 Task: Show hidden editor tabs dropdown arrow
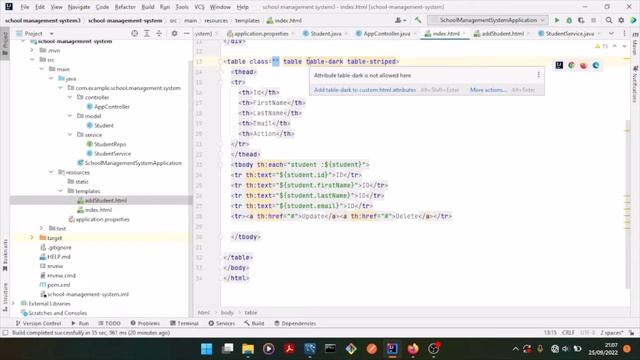pos(611,33)
